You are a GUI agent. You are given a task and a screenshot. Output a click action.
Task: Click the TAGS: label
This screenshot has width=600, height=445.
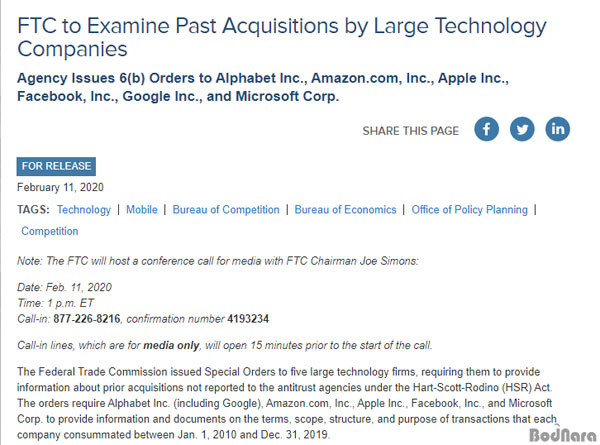[x=33, y=210]
